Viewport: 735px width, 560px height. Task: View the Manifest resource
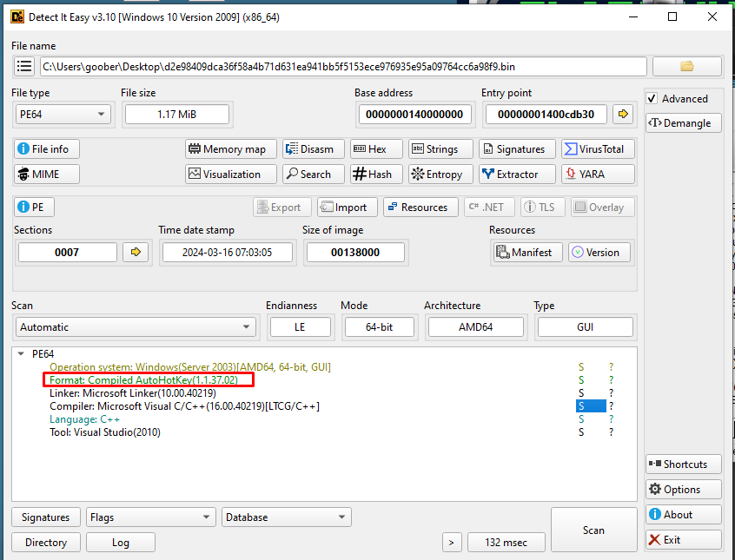(526, 252)
